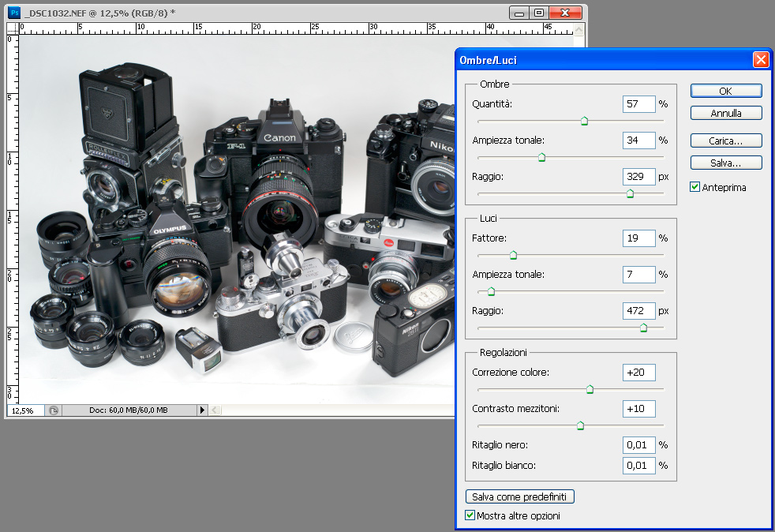This screenshot has height=532, width=775.
Task: Click the Ritaglio bianco label
Action: [x=504, y=465]
